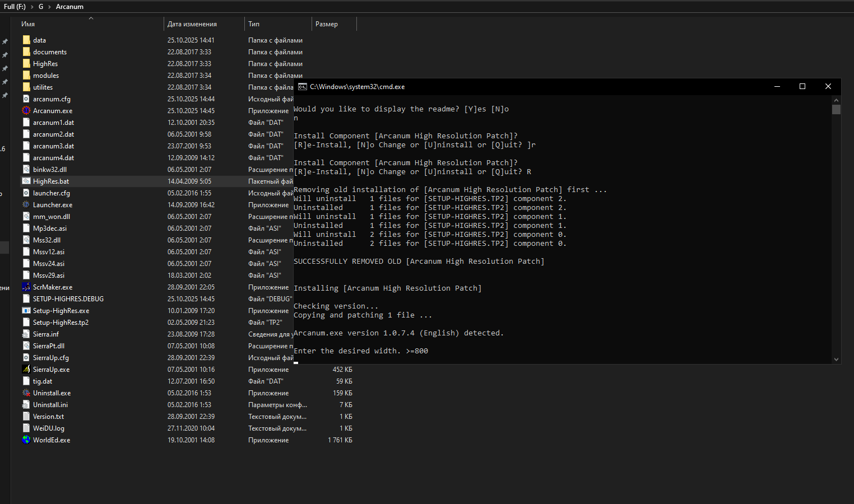Screen dimensions: 854x504
Task: Click the 'Enter the desired width' prompt line
Action: [361, 351]
